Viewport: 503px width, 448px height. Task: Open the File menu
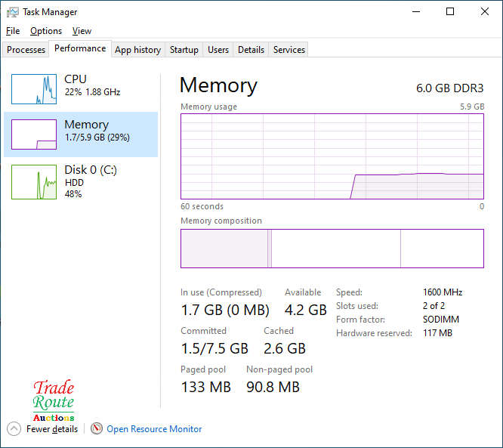[x=13, y=31]
